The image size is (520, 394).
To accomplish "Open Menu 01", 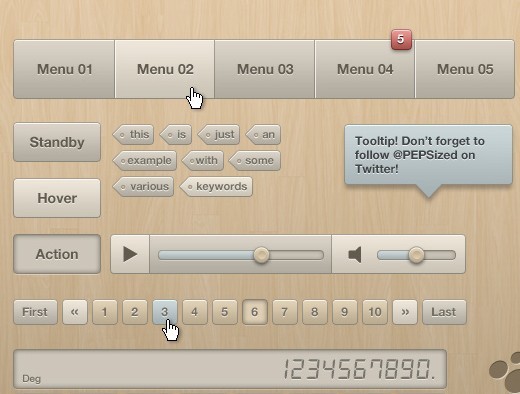I will point(64,69).
